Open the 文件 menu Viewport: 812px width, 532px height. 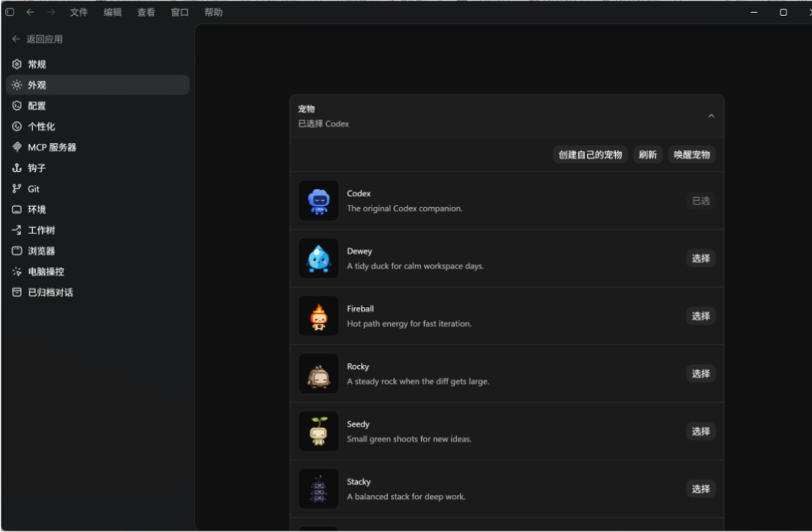[x=79, y=12]
